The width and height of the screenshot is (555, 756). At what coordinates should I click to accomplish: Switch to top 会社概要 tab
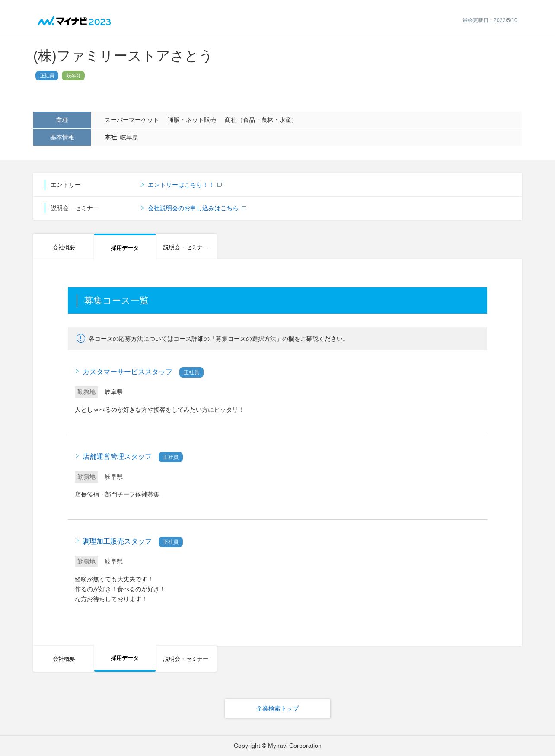point(64,247)
